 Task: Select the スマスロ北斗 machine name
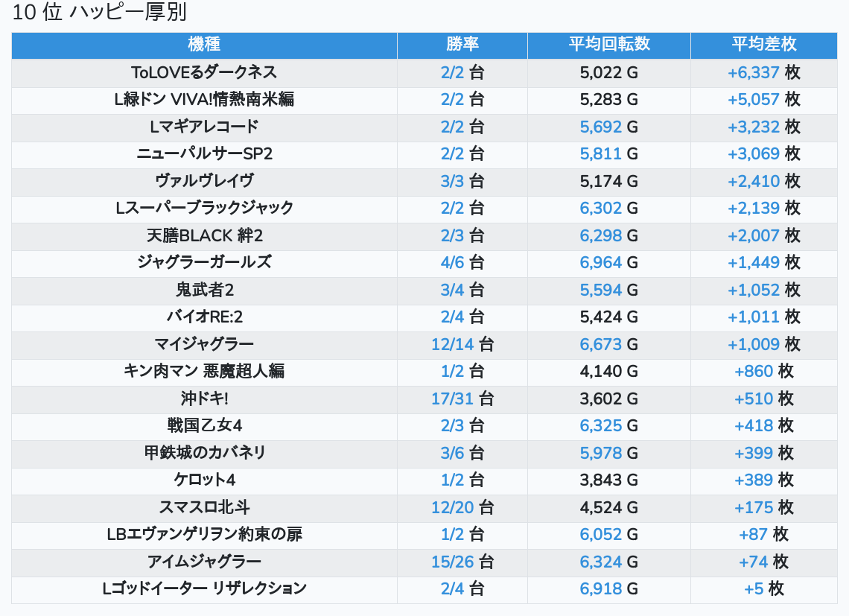(204, 508)
